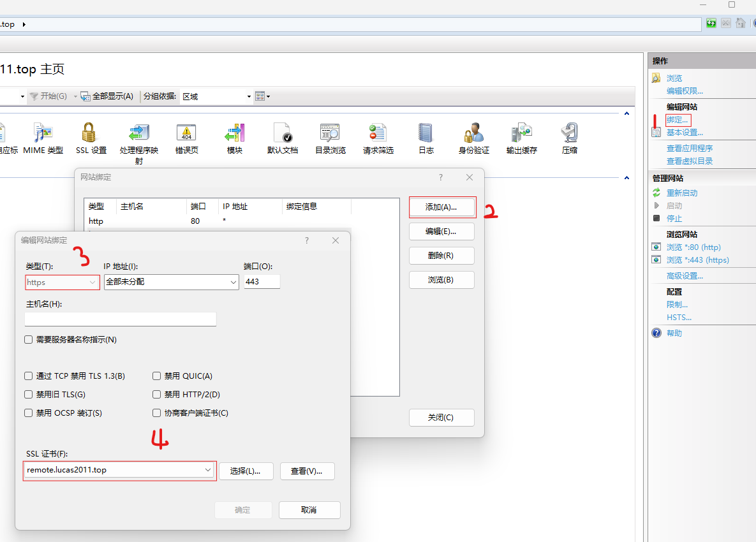Open the 请求筛选 icon
This screenshot has height=542, width=756.
click(x=378, y=133)
